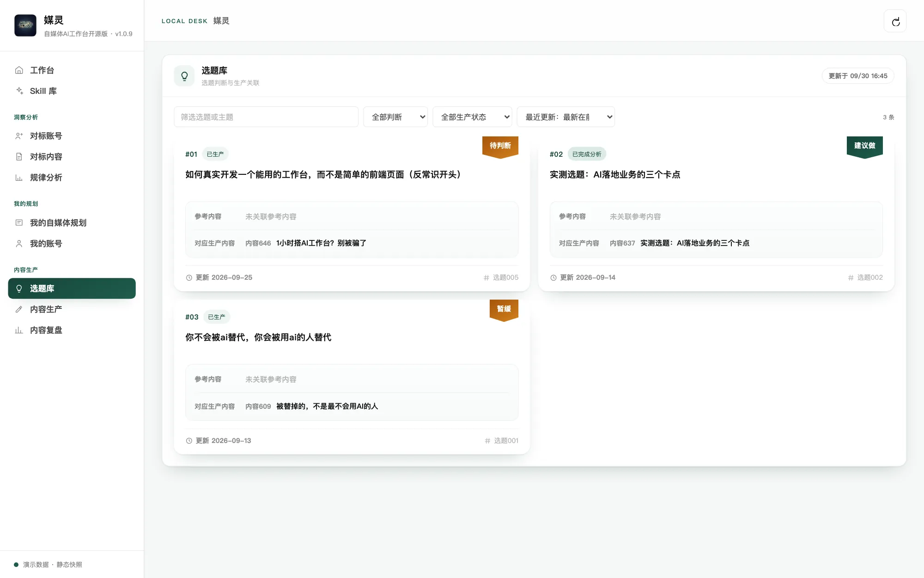The width and height of the screenshot is (924, 578).
Task: Click the 暂缓 ribbon badge
Action: 504,310
